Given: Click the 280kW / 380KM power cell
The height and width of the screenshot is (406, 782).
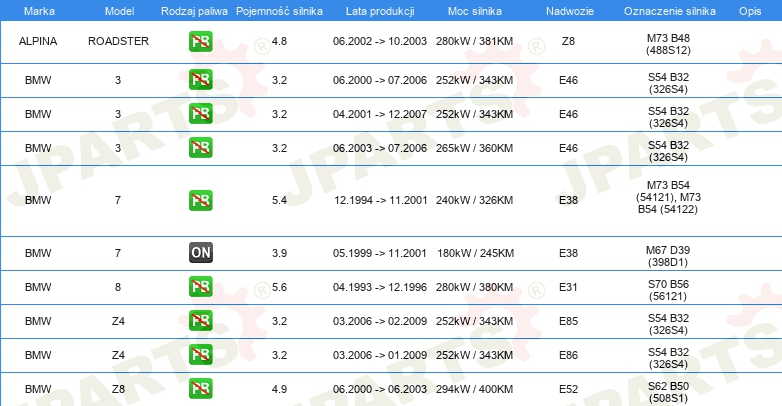Looking at the screenshot, I should (x=474, y=287).
